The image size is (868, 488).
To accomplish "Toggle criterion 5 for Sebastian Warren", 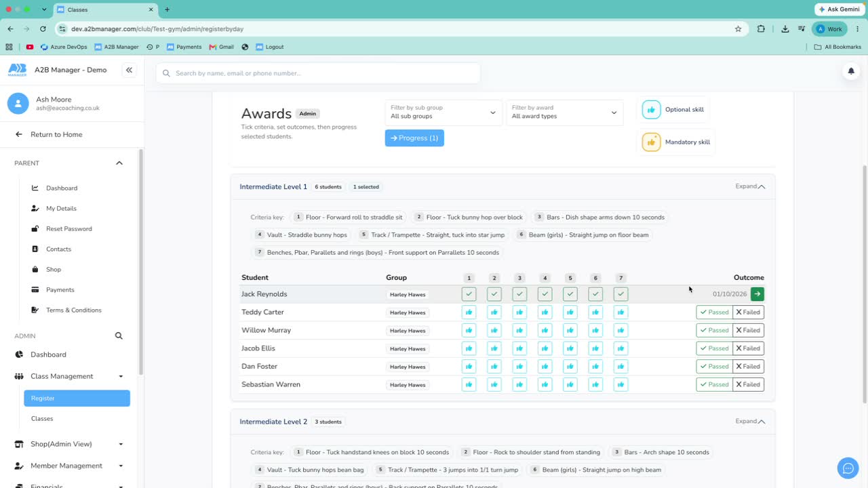I will [x=570, y=385].
